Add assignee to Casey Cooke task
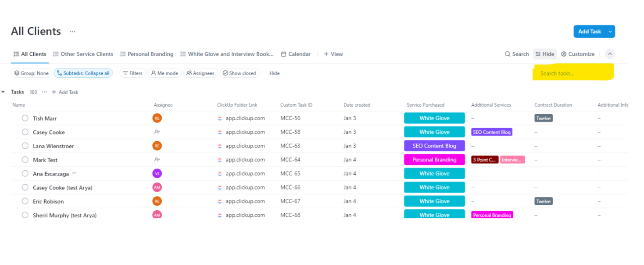 pos(157,132)
